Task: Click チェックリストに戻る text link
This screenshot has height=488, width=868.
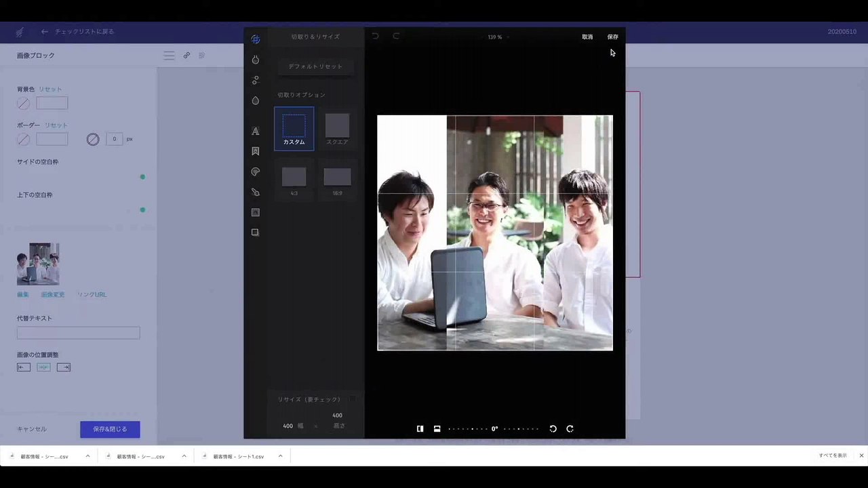Action: (x=85, y=32)
